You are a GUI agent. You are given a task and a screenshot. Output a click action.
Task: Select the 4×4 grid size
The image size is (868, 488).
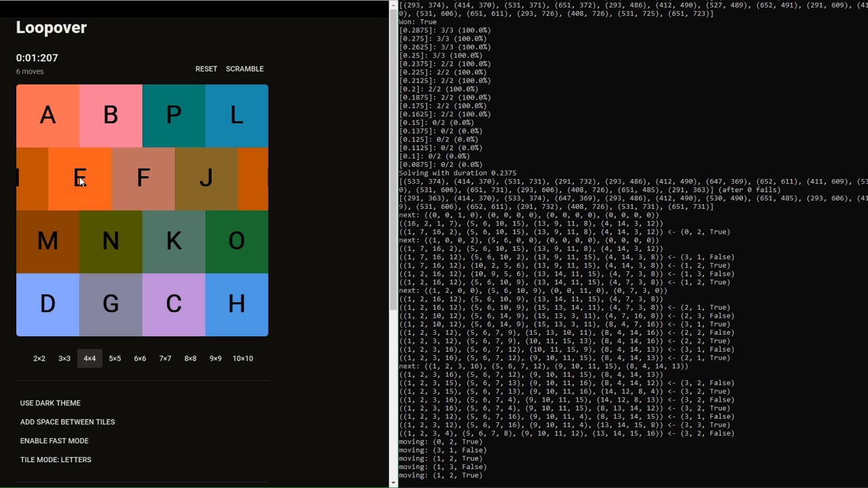[90, 359]
